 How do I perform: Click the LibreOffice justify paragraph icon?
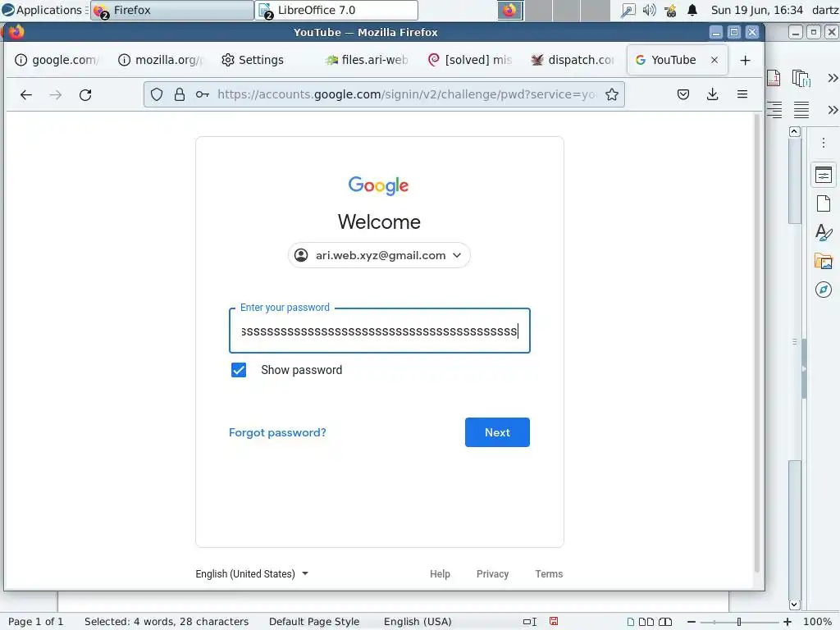coord(801,110)
